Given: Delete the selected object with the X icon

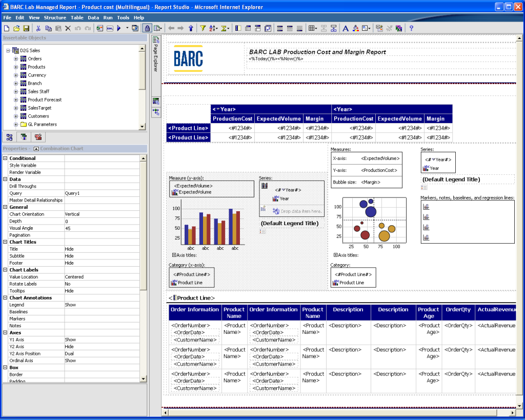Looking at the screenshot, I should click(x=68, y=29).
